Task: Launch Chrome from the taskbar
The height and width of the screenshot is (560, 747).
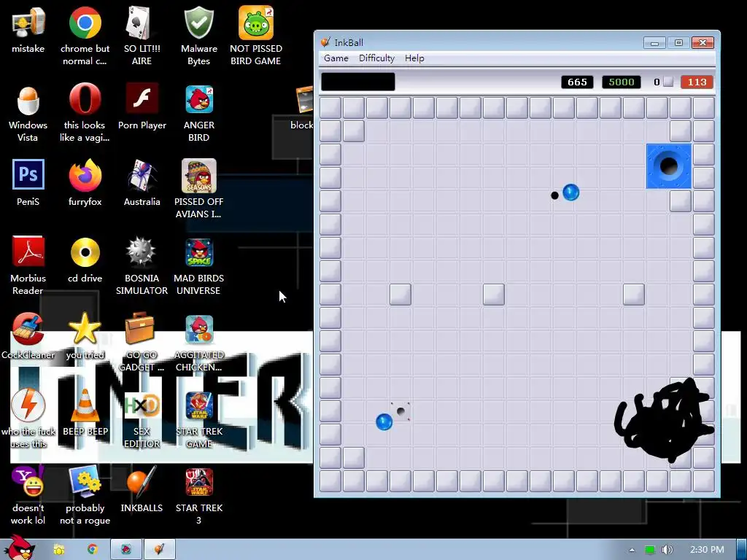Action: (x=92, y=550)
